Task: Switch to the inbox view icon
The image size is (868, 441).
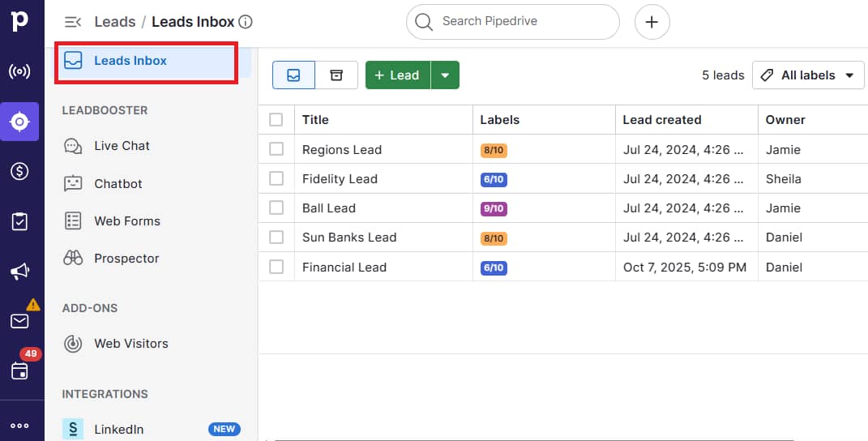Action: coord(293,75)
